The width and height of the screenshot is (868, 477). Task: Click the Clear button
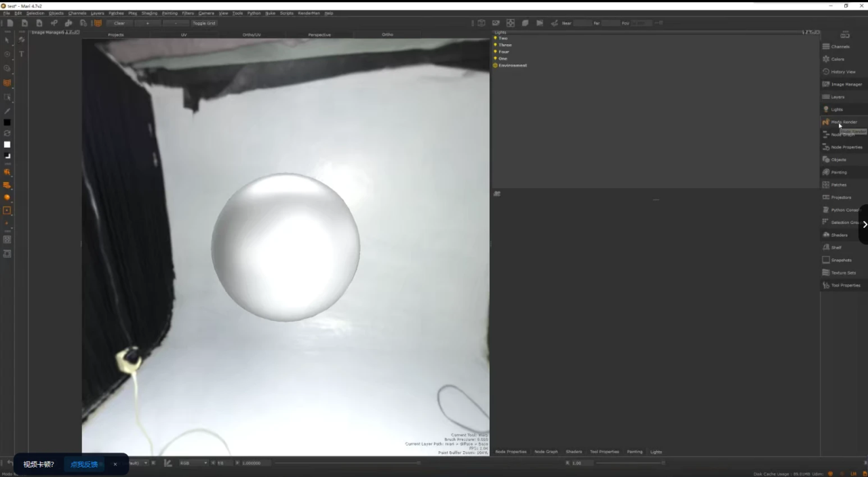119,23
